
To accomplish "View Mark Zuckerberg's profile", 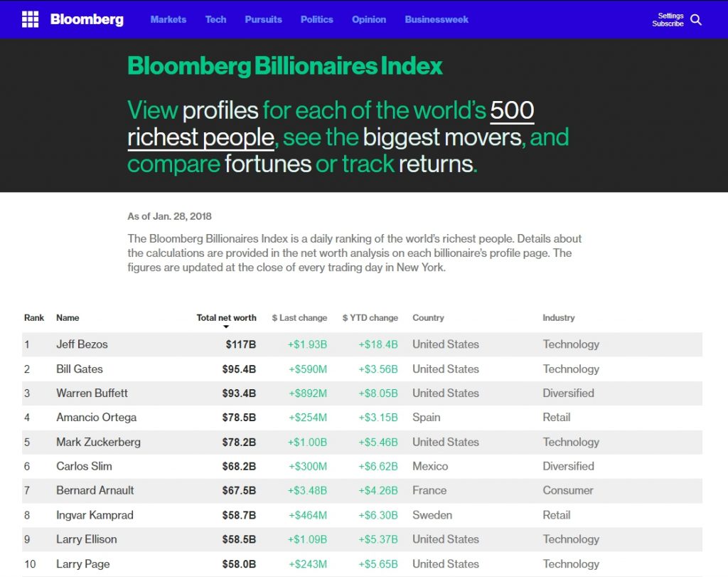I will (98, 442).
